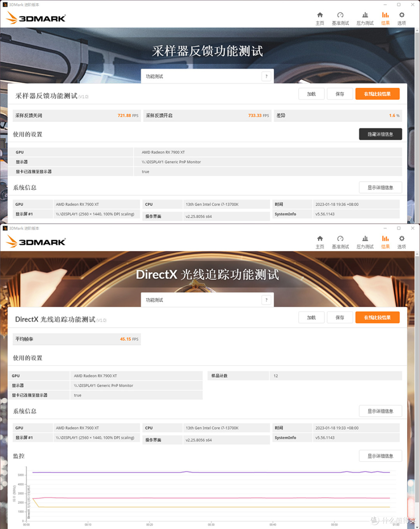The height and width of the screenshot is (529, 420).
Task: Click 721.88 FPS sampler feedback off score
Action: pos(128,115)
